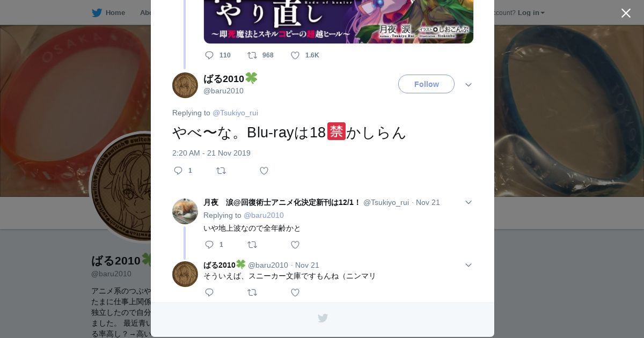Close the tweet overlay with X
644x338 pixels.
pos(626,13)
